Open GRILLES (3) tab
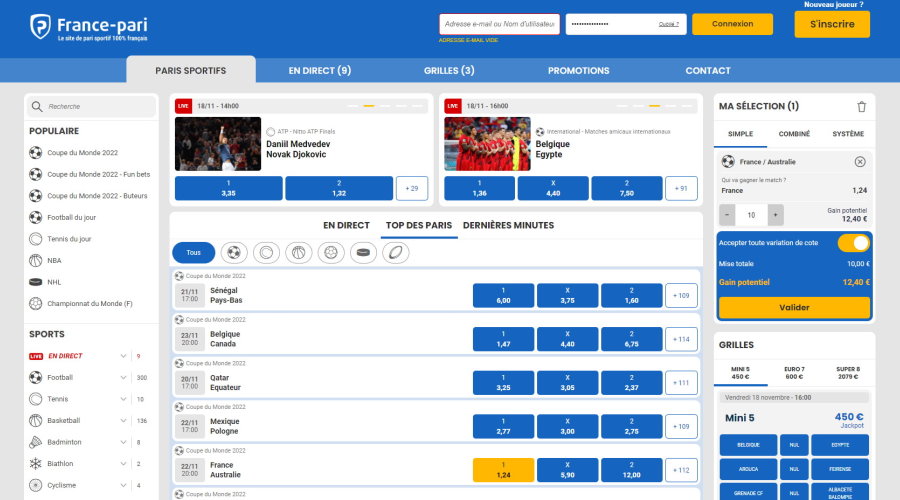Viewport: 900px width, 500px height. point(449,71)
